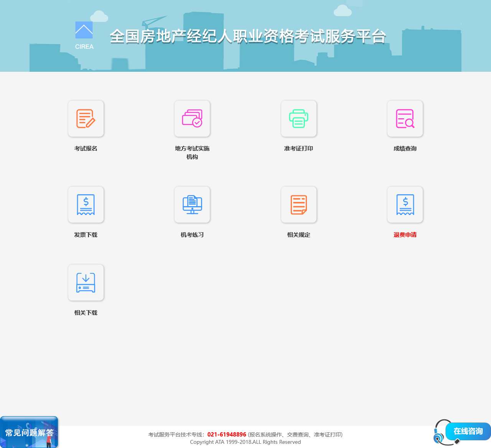Click the 考试报名 text link

click(86, 149)
